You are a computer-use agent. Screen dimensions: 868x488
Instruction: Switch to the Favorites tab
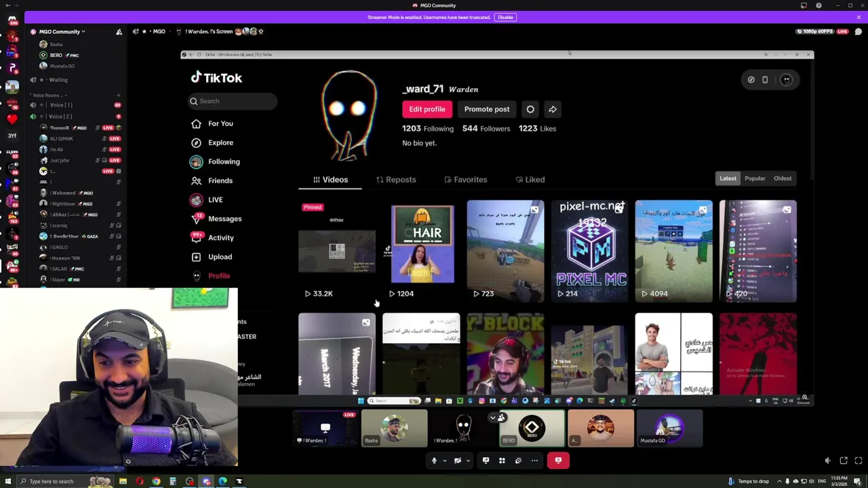point(465,180)
